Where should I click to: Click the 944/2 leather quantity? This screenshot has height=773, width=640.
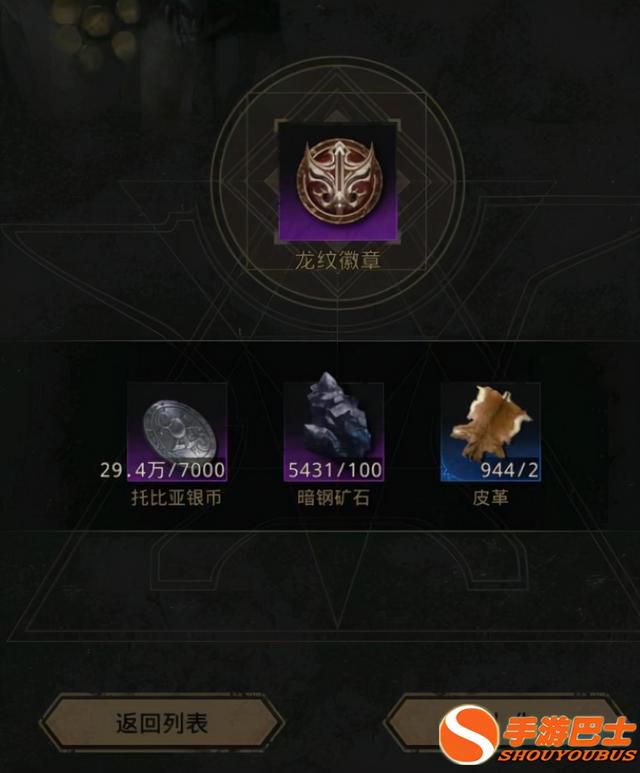tap(509, 470)
